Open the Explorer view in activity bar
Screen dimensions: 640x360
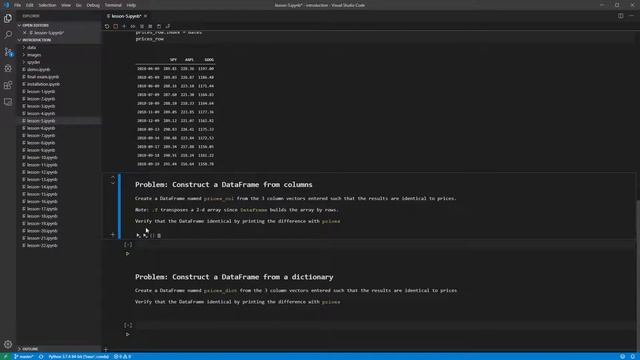8,18
